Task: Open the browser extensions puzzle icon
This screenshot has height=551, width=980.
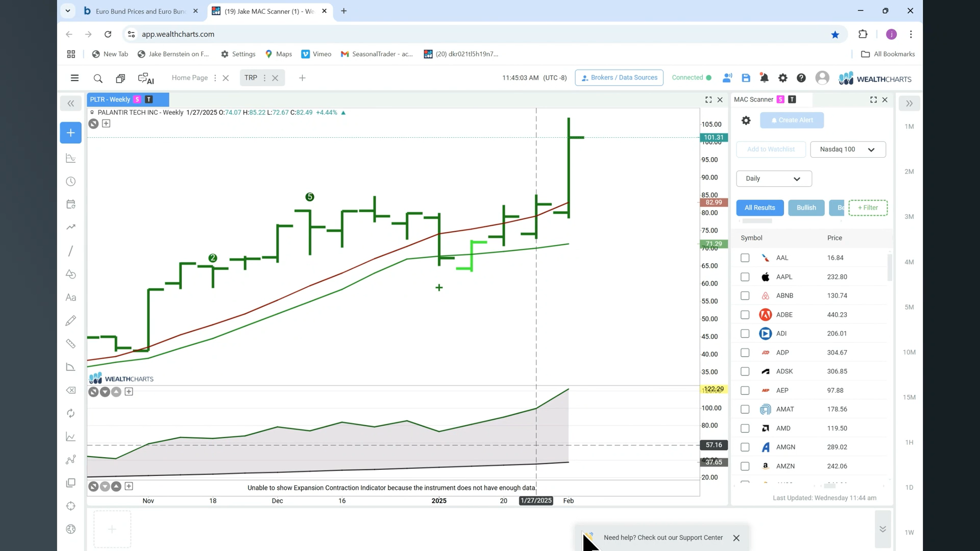Action: pyautogui.click(x=863, y=34)
